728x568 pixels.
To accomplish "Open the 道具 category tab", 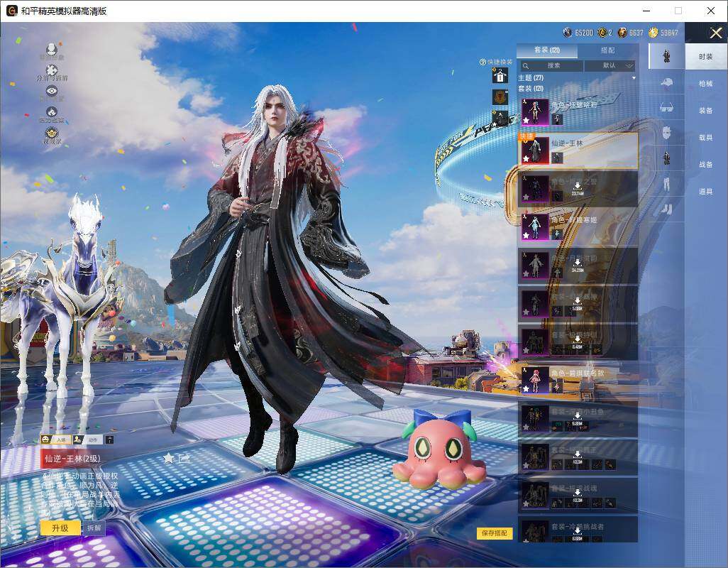I will point(706,192).
